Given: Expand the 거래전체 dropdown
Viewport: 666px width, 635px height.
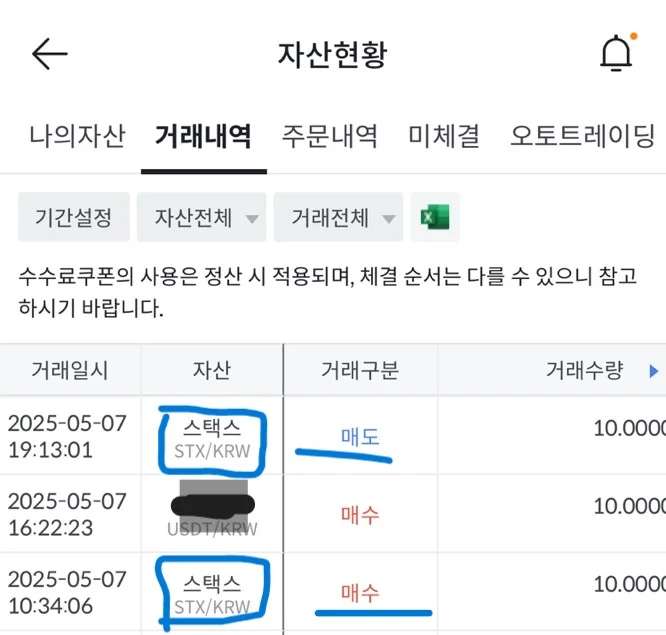Looking at the screenshot, I should (338, 217).
